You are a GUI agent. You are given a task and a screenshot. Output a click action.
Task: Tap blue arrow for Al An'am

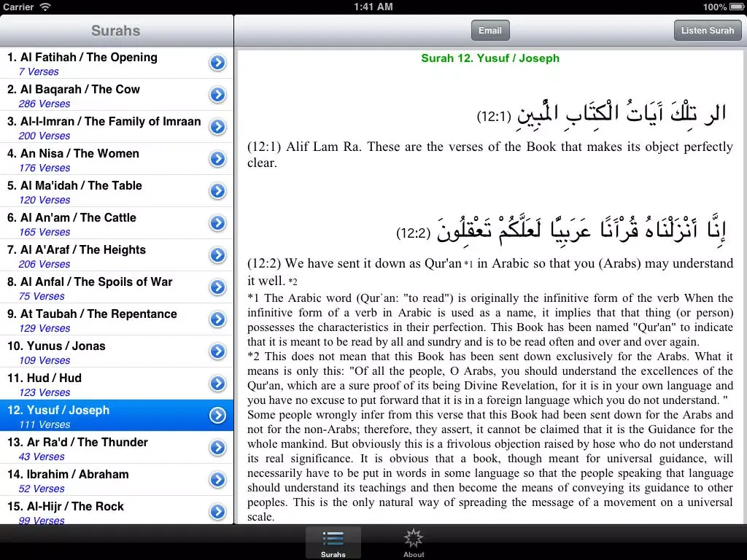pos(217,223)
